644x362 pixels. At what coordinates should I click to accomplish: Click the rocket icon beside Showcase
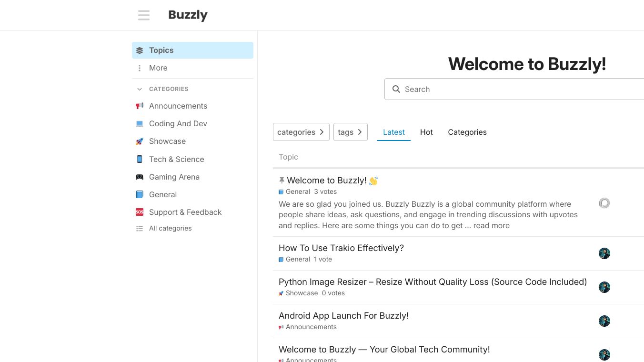pyautogui.click(x=139, y=141)
